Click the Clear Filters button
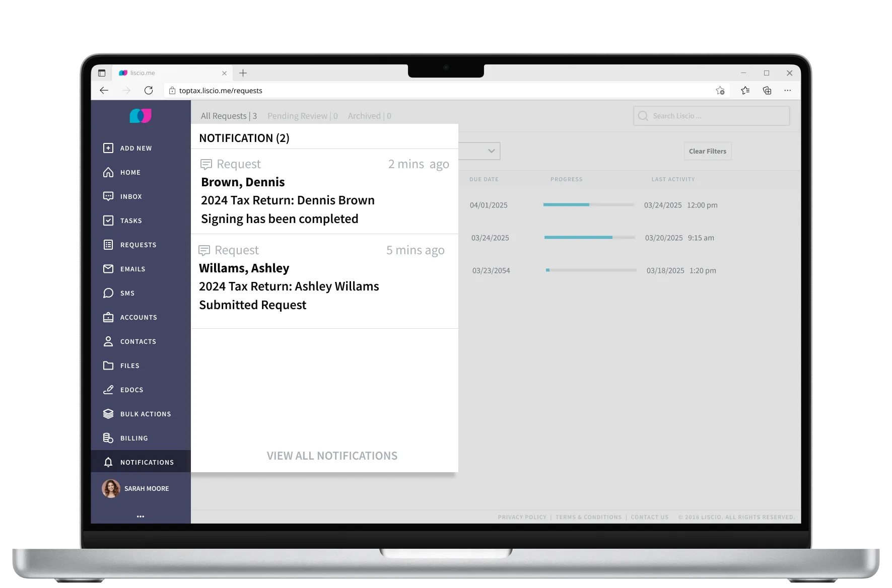Viewport: 892px width, 588px height. pos(707,151)
